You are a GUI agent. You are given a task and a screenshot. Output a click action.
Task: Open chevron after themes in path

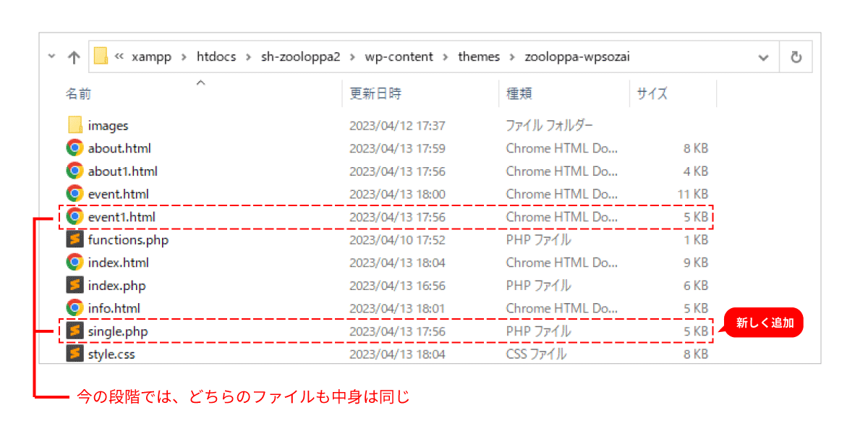[512, 56]
